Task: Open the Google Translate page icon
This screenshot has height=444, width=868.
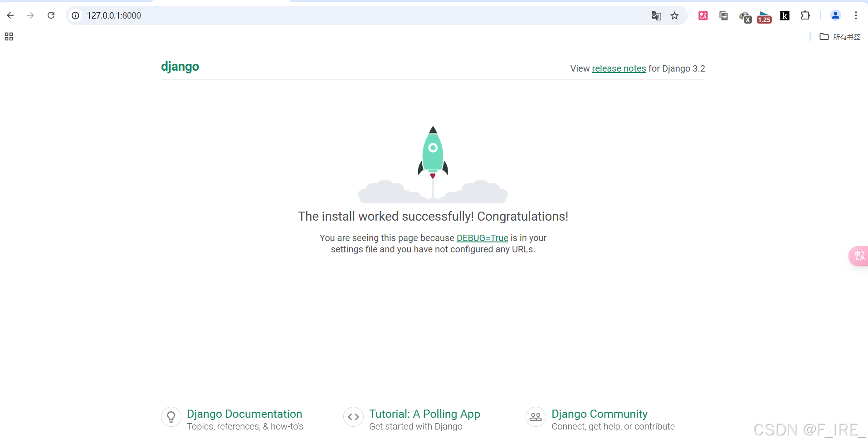Action: (656, 16)
